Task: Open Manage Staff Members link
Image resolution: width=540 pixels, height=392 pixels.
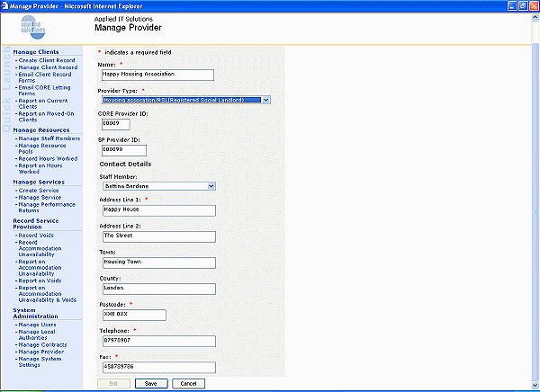Action: click(49, 138)
